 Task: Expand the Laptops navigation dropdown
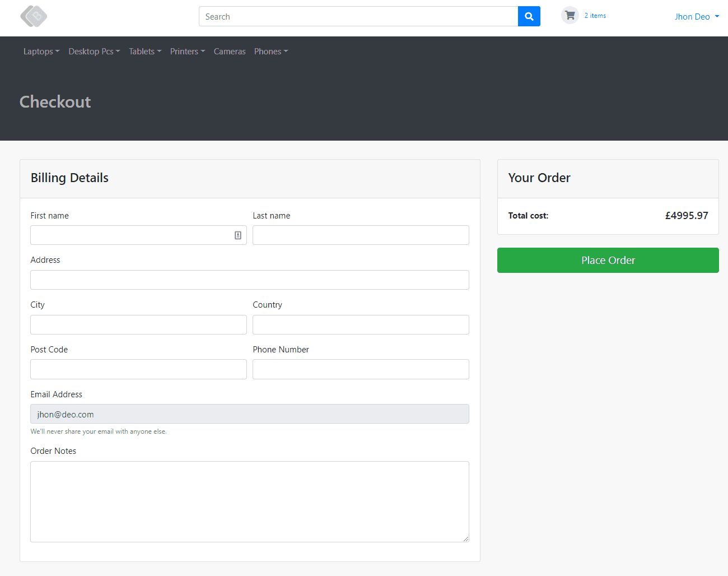pyautogui.click(x=41, y=51)
